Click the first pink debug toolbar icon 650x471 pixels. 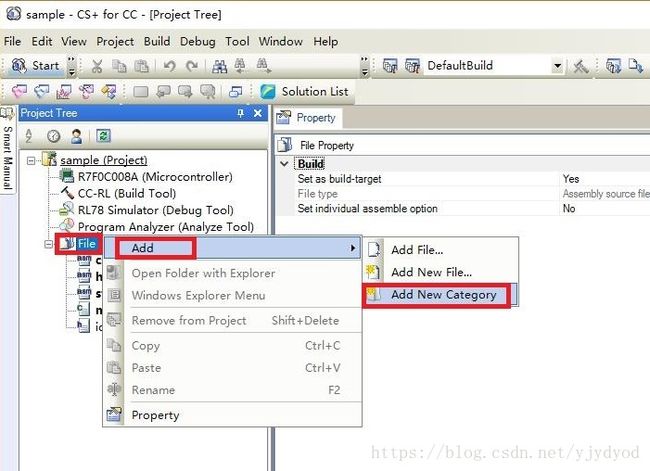19,91
